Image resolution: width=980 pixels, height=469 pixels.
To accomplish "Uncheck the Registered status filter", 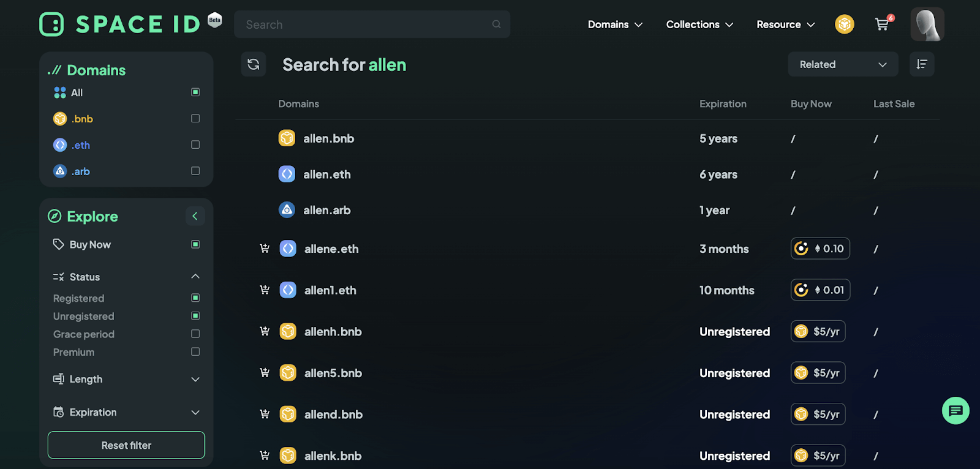I will (195, 298).
